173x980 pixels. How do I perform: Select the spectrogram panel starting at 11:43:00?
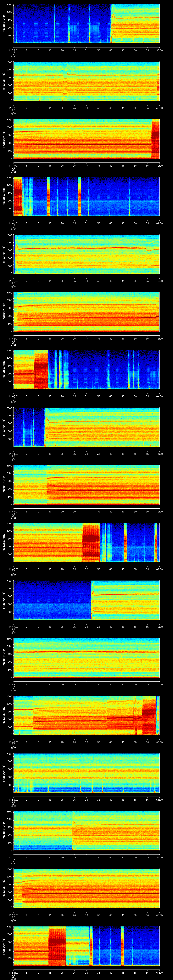click(x=87, y=369)
